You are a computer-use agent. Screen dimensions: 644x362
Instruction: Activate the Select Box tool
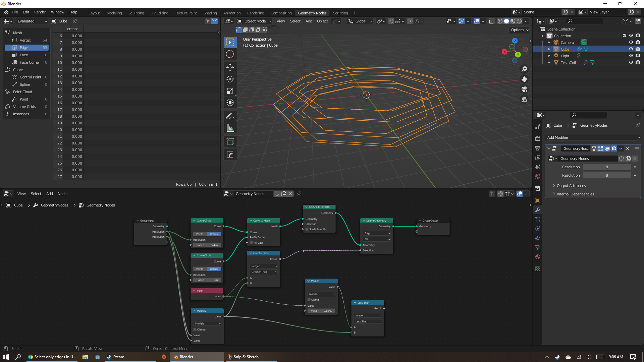click(230, 42)
